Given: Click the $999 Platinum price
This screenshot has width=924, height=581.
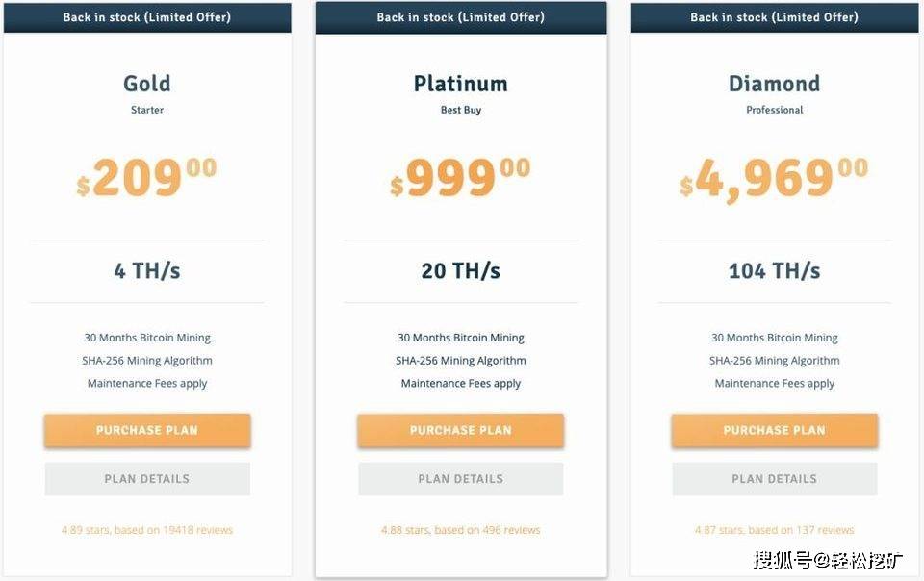Looking at the screenshot, I should click(x=461, y=177).
